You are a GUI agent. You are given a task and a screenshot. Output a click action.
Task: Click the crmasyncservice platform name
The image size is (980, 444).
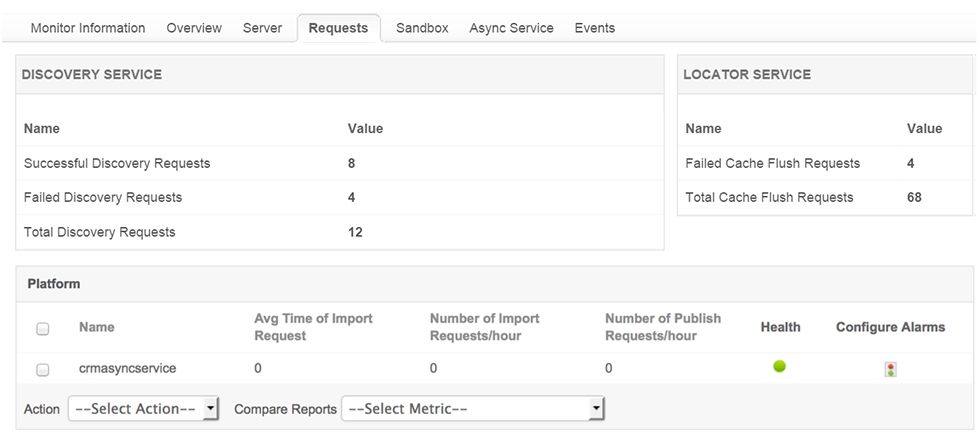[x=127, y=368]
